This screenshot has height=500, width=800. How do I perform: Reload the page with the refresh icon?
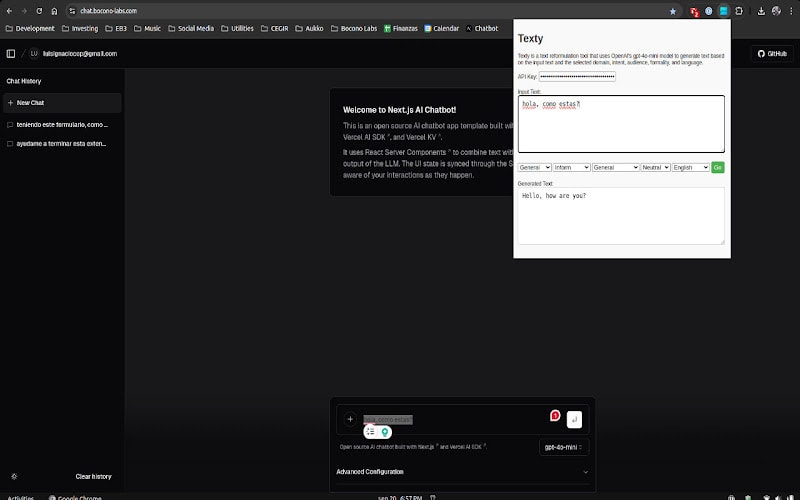39,11
